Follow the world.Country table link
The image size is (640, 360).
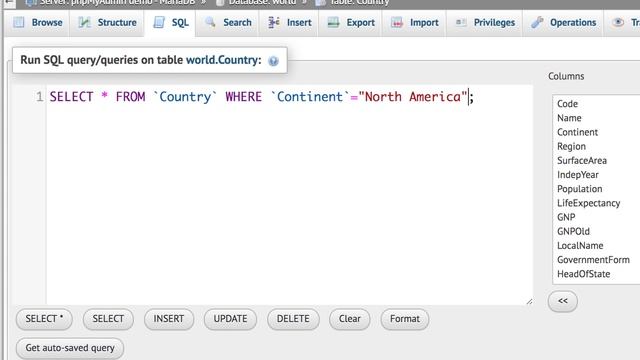click(x=223, y=60)
